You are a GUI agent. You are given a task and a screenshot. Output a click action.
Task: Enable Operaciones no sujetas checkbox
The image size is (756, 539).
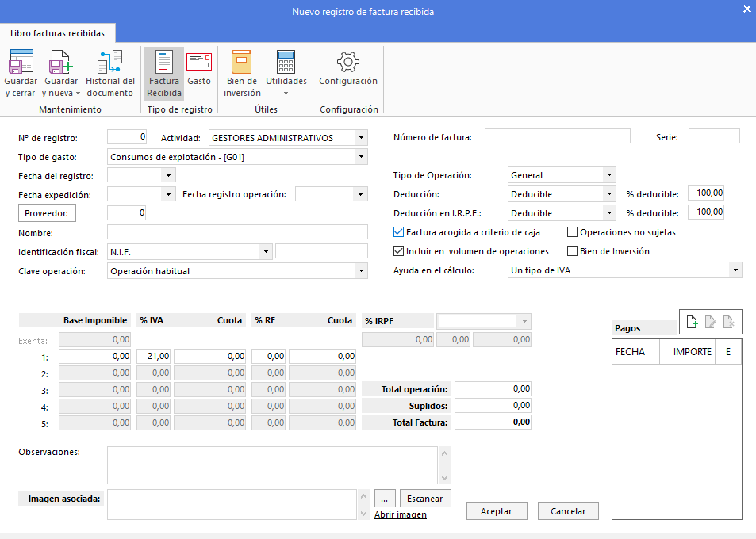click(x=572, y=232)
